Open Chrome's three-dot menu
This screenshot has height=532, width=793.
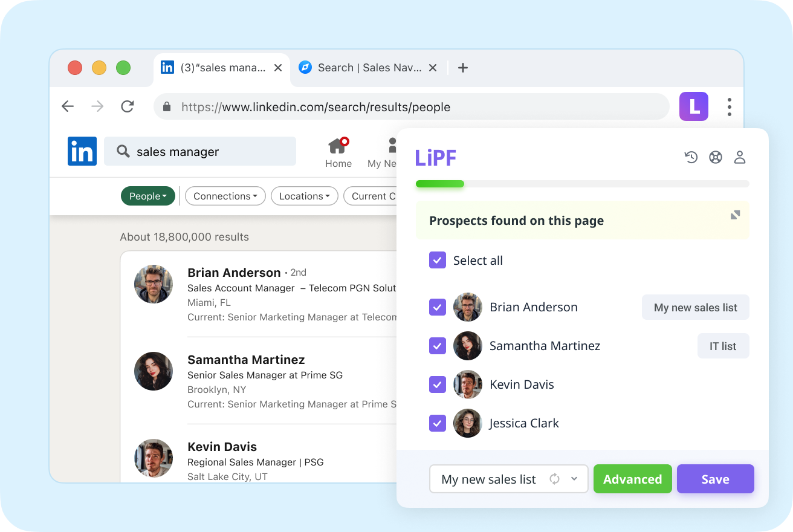click(x=730, y=106)
